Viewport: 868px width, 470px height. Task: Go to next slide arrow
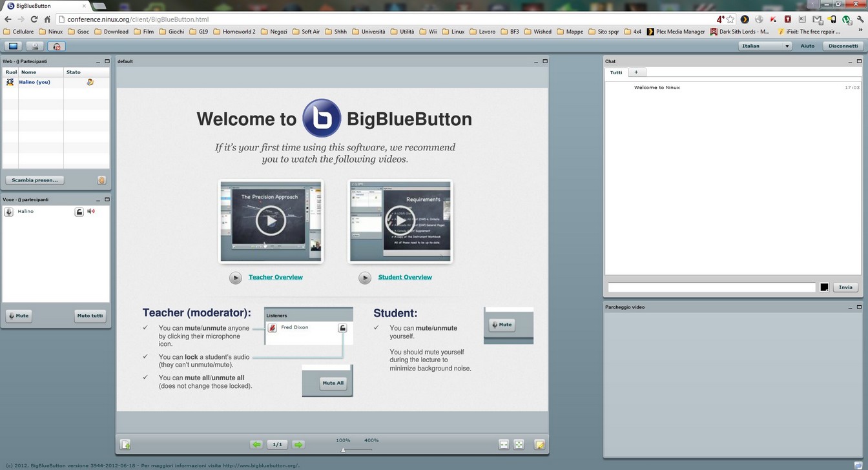click(x=298, y=444)
